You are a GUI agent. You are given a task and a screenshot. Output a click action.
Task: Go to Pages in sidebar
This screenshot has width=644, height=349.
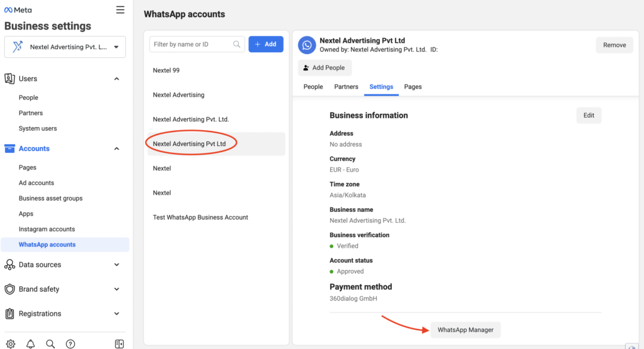point(28,167)
